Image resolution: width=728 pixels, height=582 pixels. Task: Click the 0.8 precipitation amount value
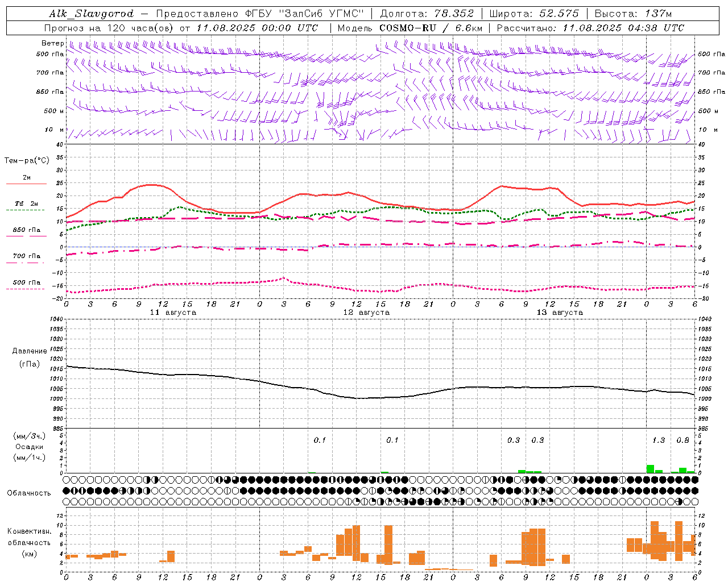click(x=682, y=440)
